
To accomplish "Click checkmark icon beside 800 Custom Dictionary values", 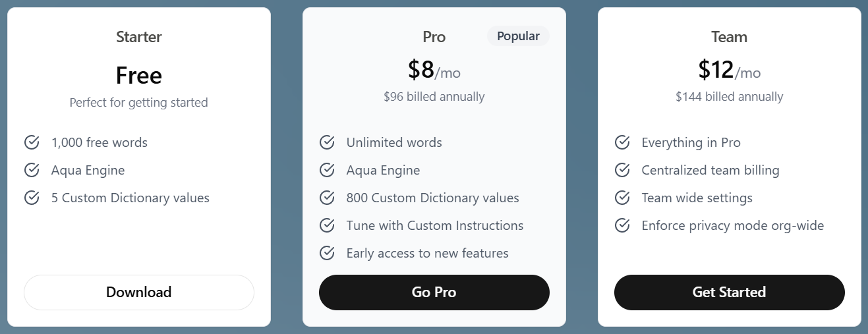I will coord(327,198).
